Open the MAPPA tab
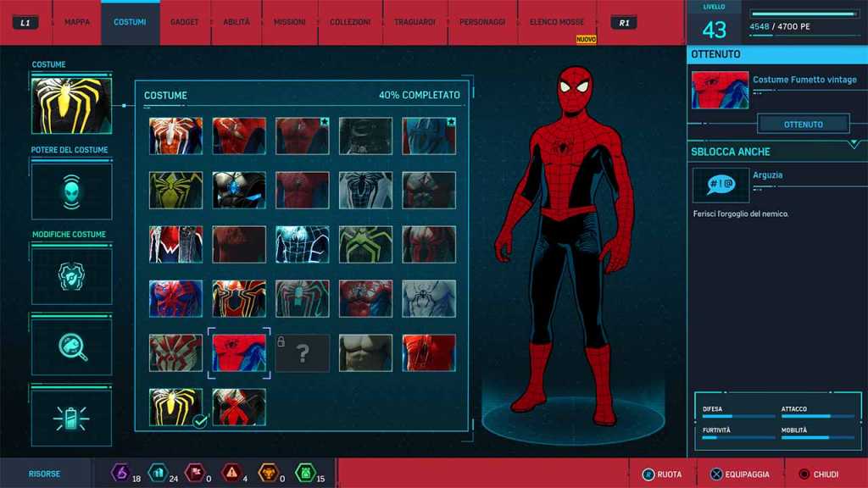 [77, 22]
